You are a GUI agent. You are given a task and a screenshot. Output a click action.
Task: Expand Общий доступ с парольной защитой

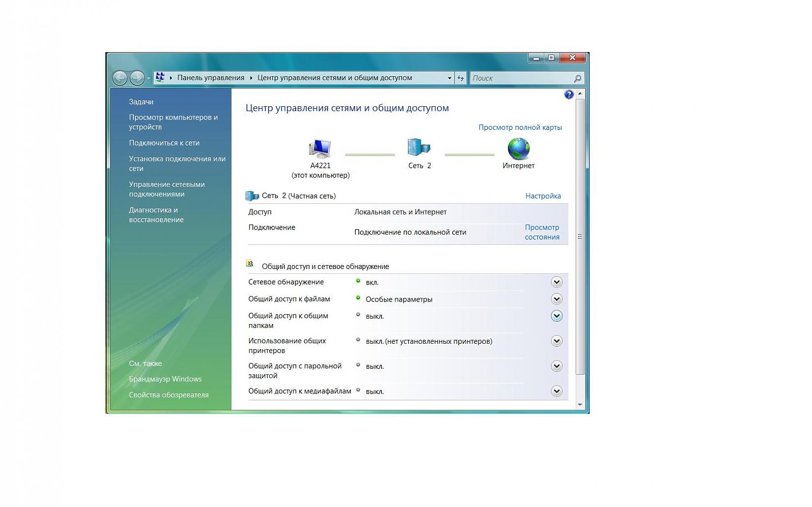pyautogui.click(x=556, y=366)
